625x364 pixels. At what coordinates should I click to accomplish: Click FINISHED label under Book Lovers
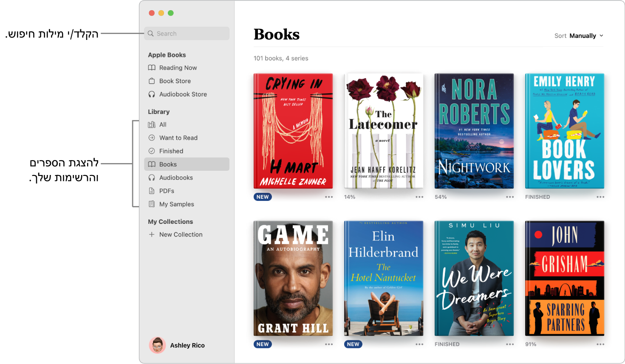537,197
